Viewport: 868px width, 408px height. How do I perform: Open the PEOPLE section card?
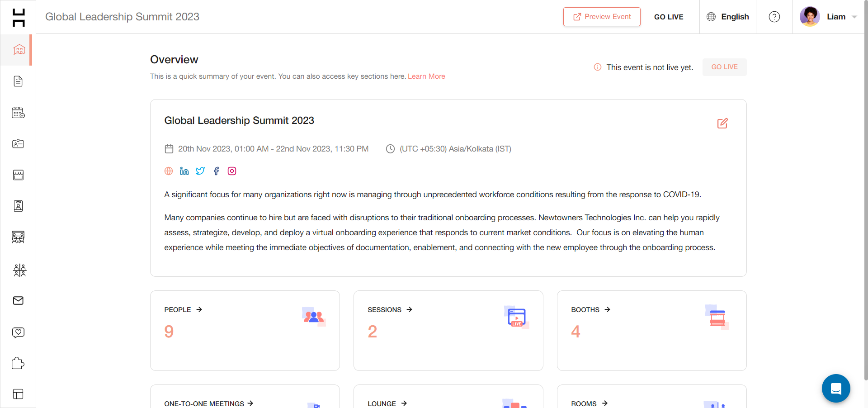[245, 331]
